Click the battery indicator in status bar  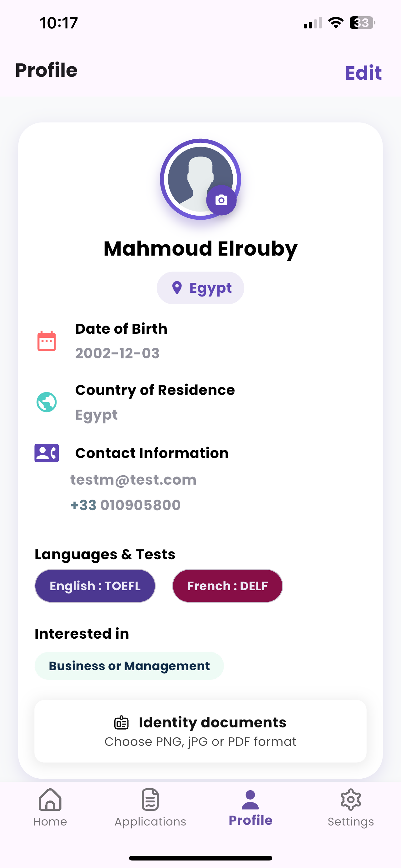(x=362, y=23)
